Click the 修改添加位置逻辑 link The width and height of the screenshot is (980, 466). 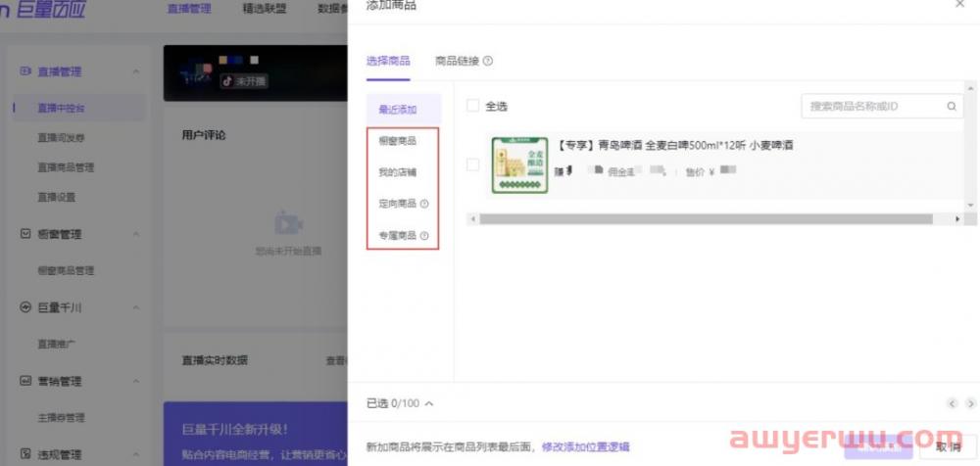point(586,447)
